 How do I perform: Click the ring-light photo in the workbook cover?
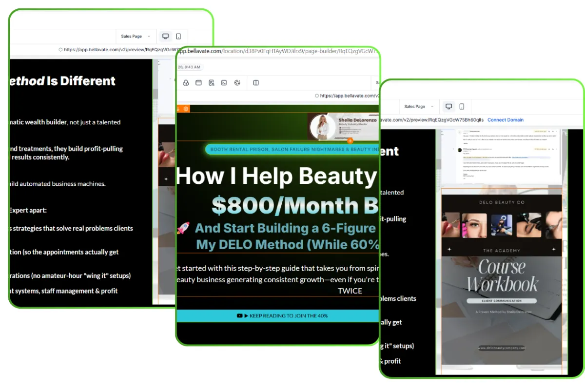coord(502,225)
